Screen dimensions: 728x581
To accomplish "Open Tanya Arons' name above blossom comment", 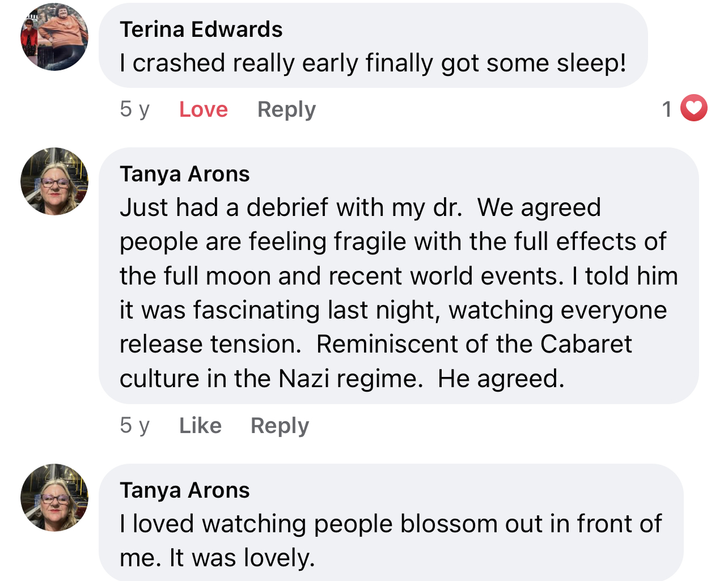I will point(185,490).
